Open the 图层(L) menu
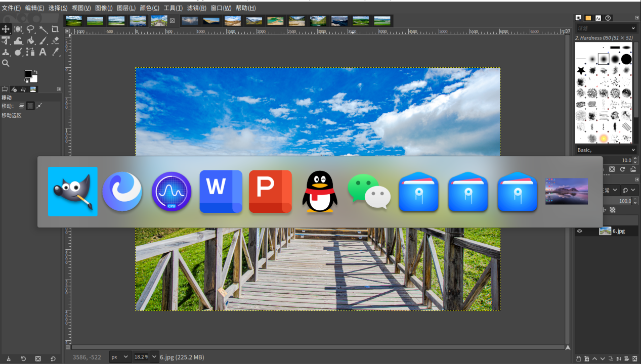 click(x=126, y=8)
